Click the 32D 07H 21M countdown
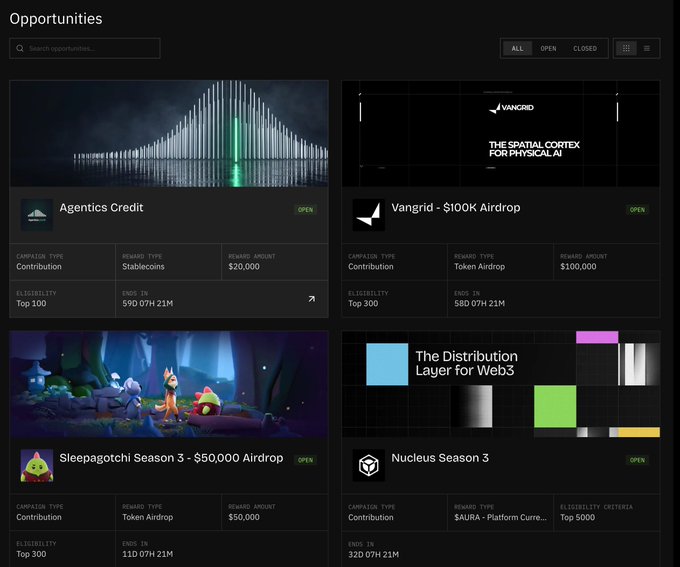This screenshot has height=567, width=680. [x=373, y=554]
